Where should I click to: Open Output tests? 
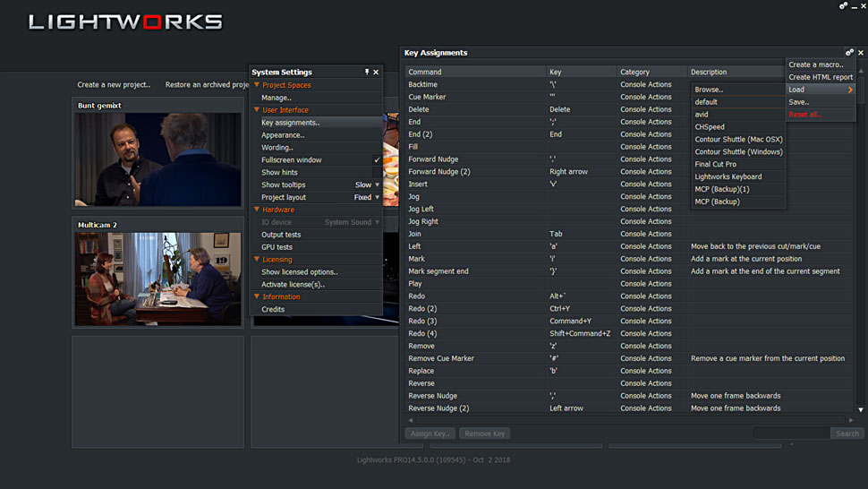tap(281, 235)
